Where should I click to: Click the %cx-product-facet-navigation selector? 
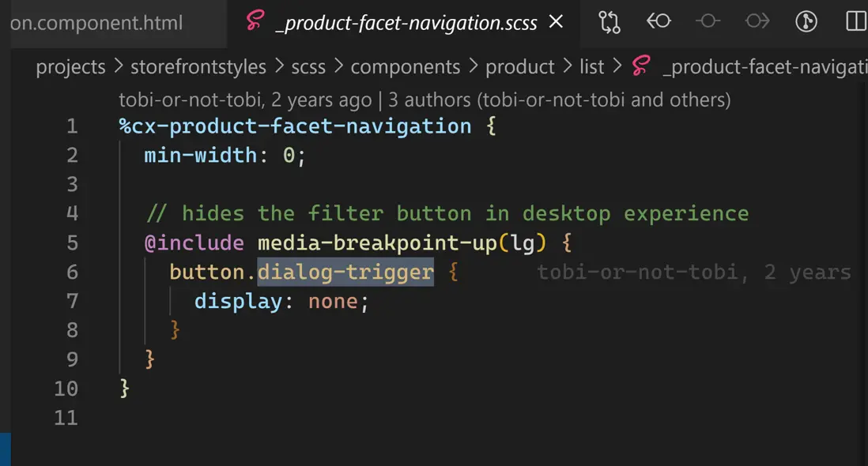(x=295, y=126)
